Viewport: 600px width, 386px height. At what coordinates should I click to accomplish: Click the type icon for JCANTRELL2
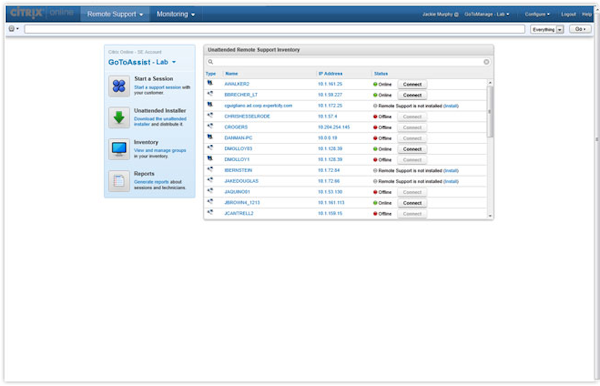pyautogui.click(x=210, y=212)
